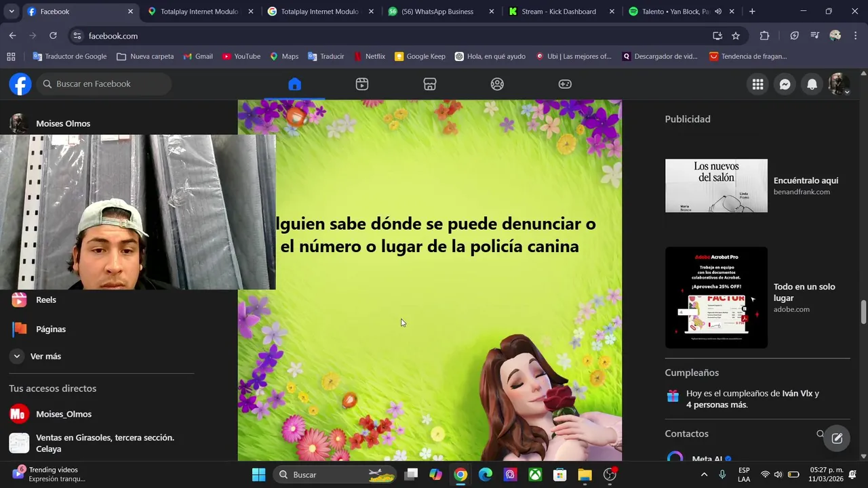The width and height of the screenshot is (868, 488).
Task: Open the apps grid in bookmarks bar
Action: [11, 56]
